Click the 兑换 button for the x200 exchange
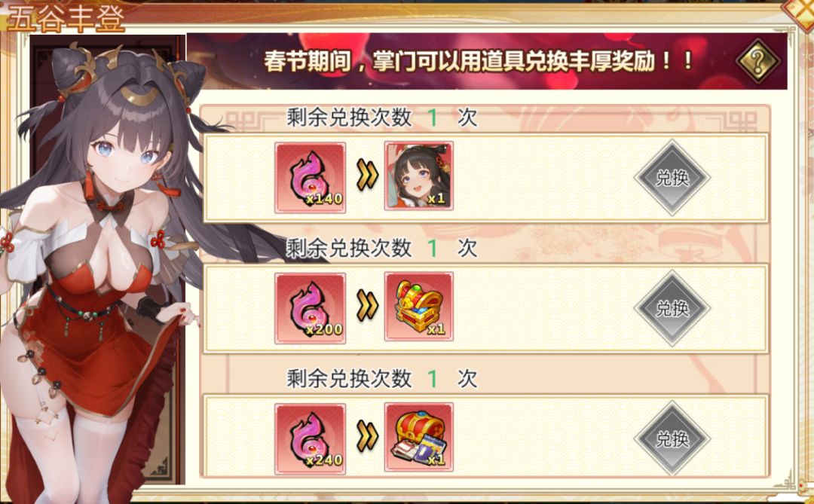814x504 pixels. [672, 308]
